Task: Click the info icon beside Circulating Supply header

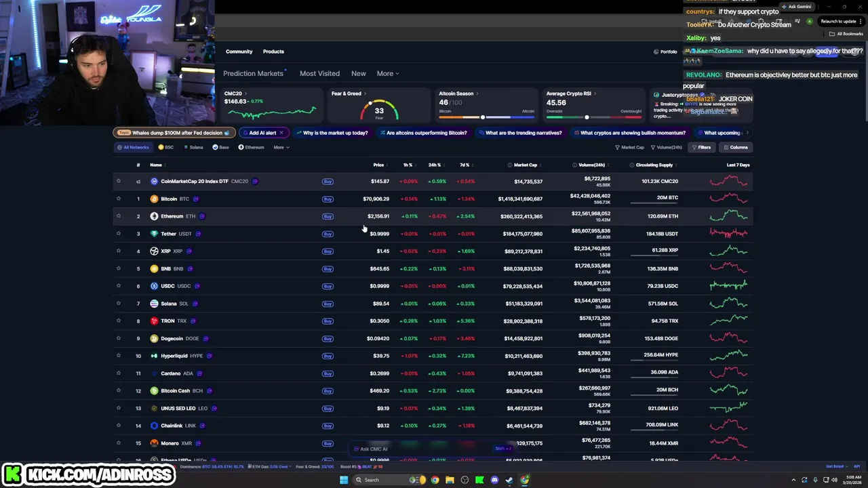Action: (x=631, y=165)
